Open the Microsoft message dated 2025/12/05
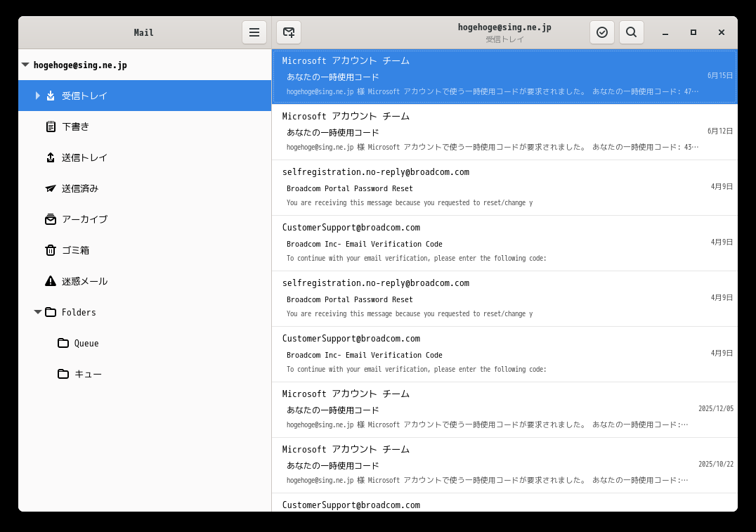 pyautogui.click(x=504, y=410)
